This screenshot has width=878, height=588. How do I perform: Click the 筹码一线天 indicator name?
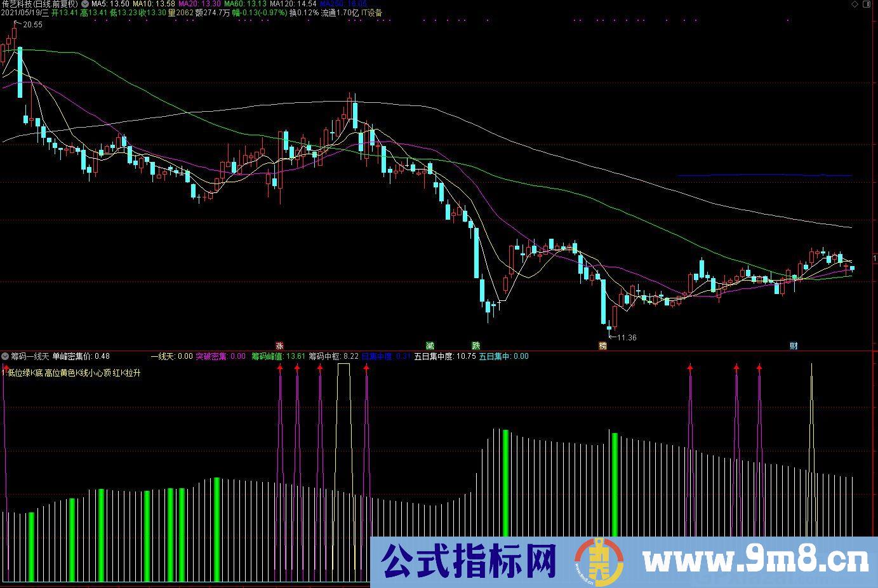pos(30,356)
